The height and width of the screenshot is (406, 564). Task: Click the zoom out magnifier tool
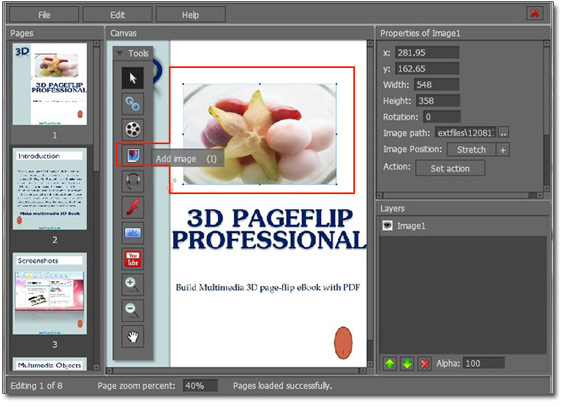pyautogui.click(x=133, y=311)
